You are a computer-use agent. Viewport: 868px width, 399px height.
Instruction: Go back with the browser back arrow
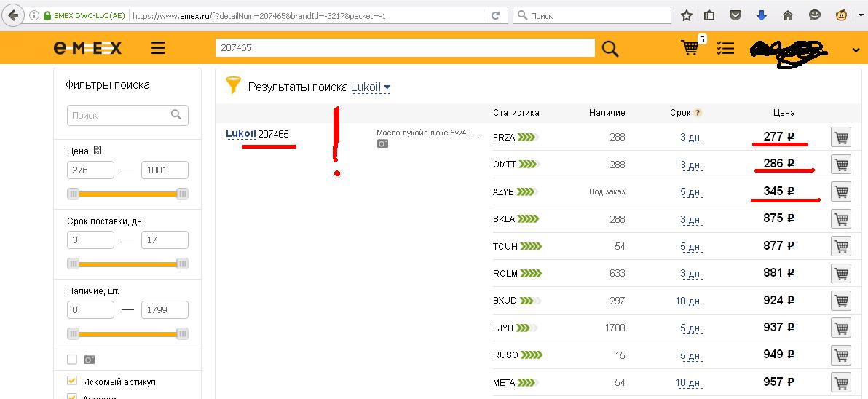coord(14,15)
